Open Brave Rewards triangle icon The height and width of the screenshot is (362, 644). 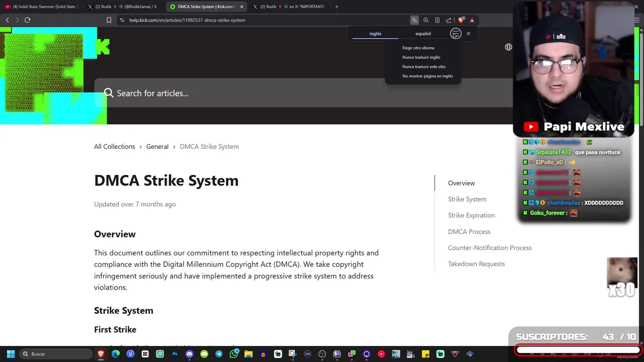tap(472, 20)
